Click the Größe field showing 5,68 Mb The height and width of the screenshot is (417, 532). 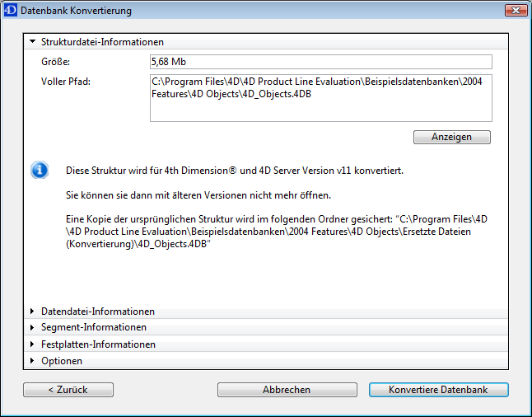pos(320,62)
